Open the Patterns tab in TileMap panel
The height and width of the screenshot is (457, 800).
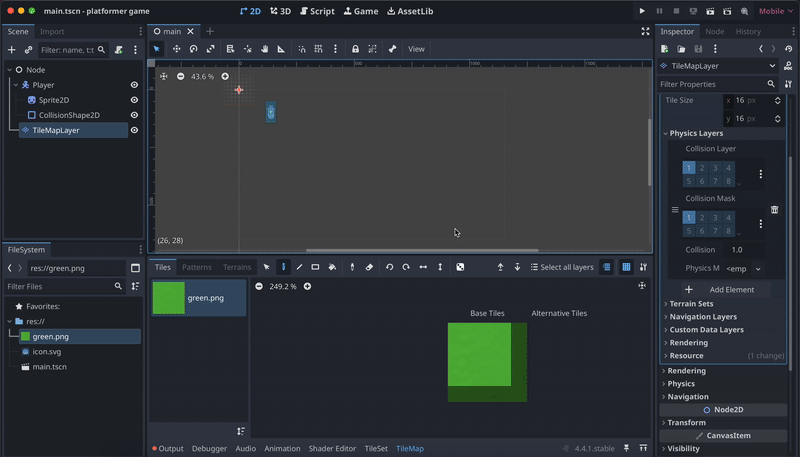[197, 267]
